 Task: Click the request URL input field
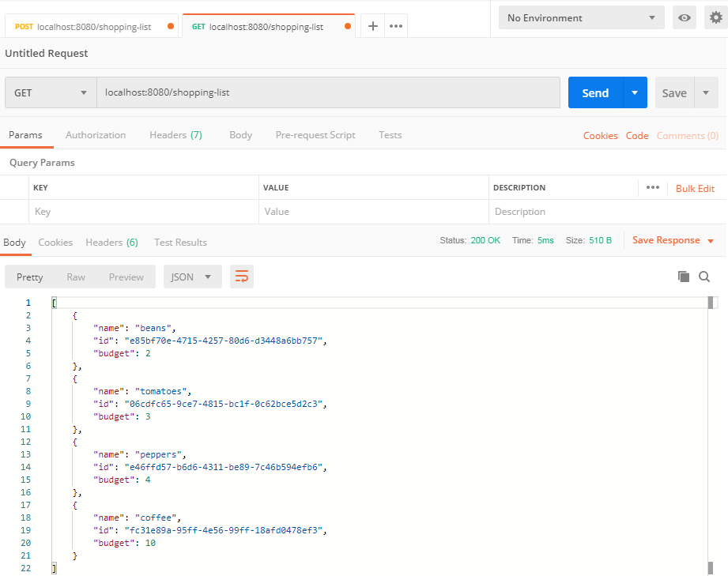click(x=316, y=92)
